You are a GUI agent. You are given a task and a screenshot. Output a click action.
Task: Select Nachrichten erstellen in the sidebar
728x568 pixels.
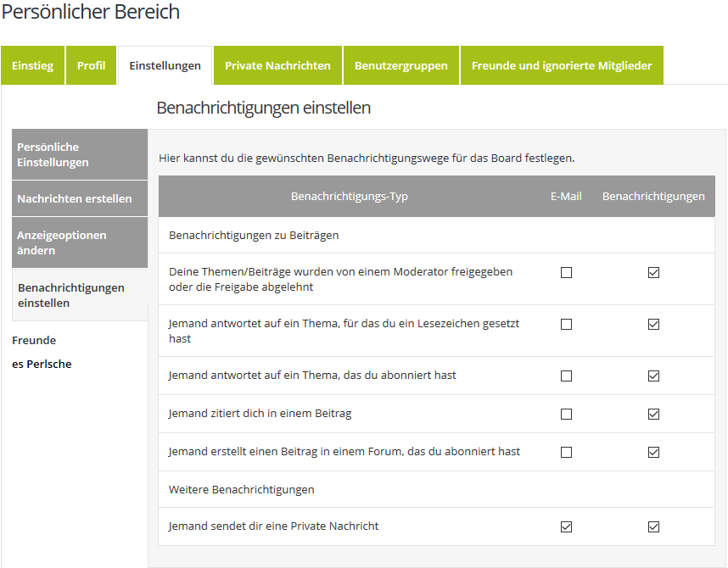[x=80, y=198]
